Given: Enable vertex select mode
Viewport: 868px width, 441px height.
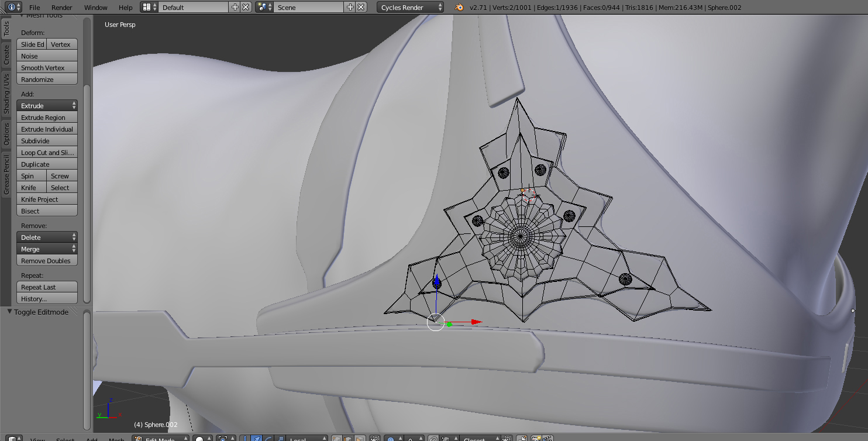Looking at the screenshot, I should tap(336, 438).
